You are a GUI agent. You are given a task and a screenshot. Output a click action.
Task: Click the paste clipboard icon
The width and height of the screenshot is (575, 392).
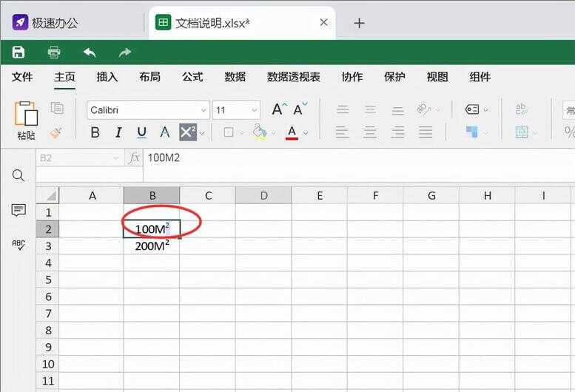coord(26,114)
